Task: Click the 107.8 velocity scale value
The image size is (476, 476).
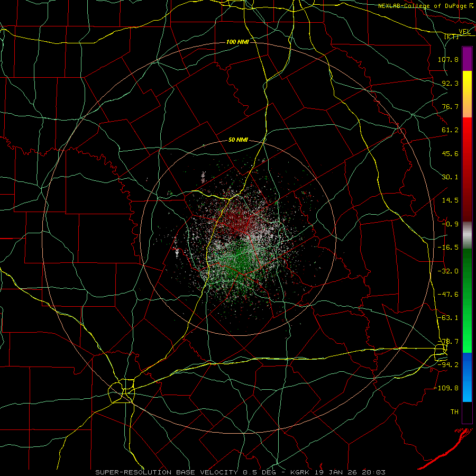Action: pyautogui.click(x=448, y=59)
